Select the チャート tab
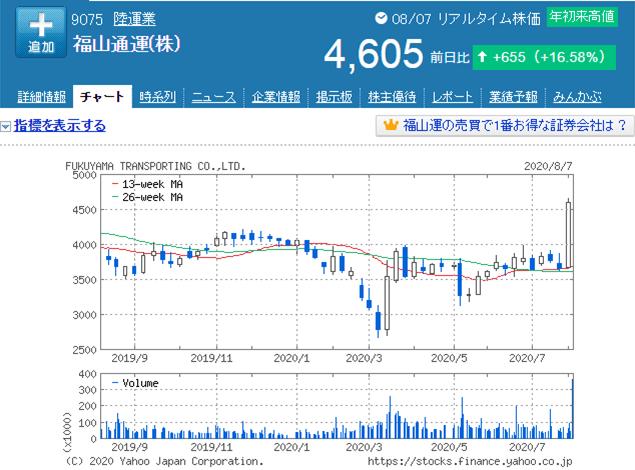The width and height of the screenshot is (635, 470). pos(102,97)
